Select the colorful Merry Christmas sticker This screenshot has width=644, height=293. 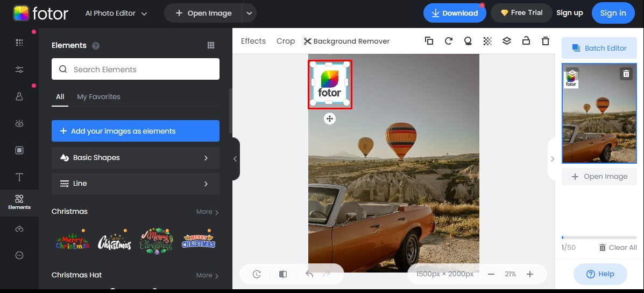(73, 242)
